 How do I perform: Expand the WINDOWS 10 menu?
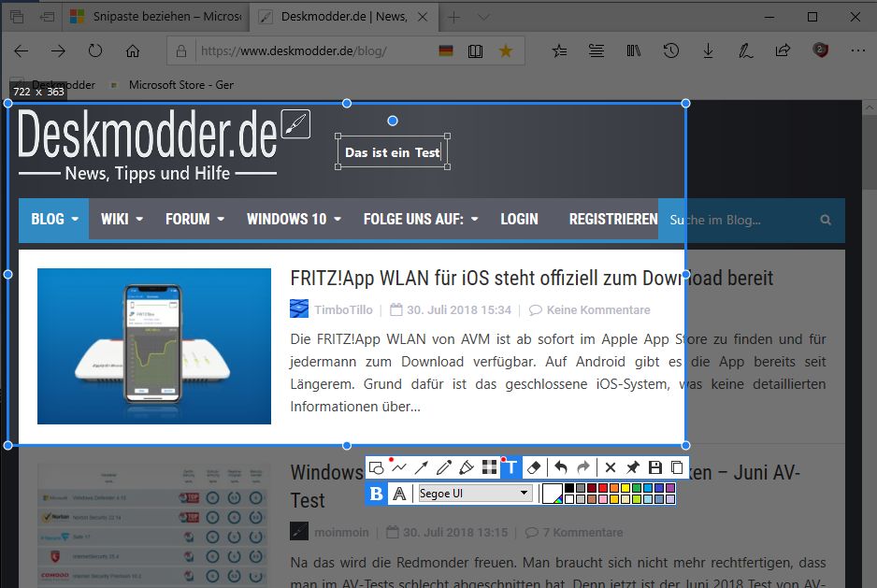point(294,220)
